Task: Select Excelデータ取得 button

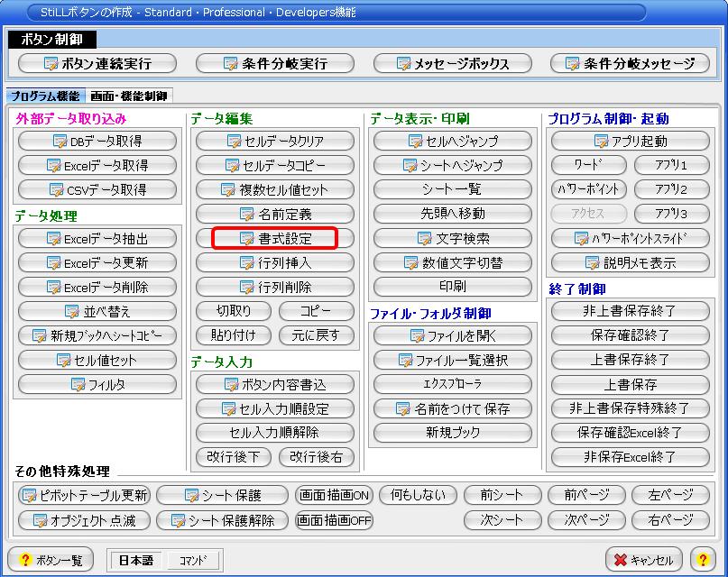Action: tap(97, 165)
